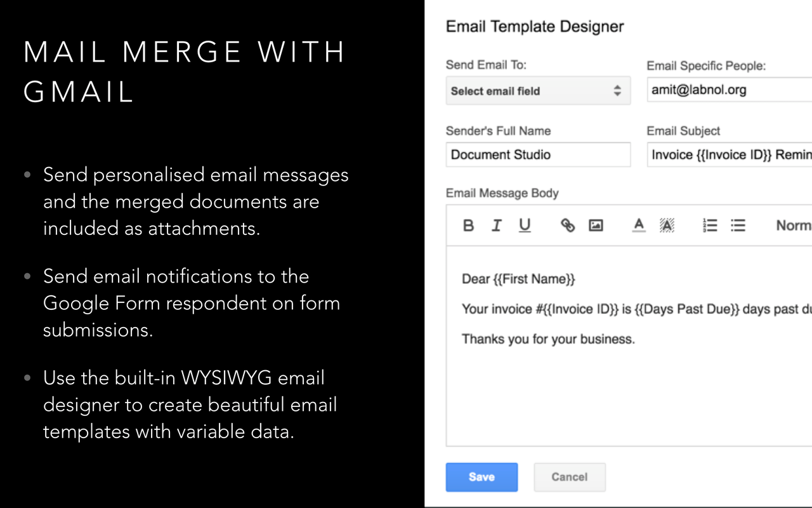Click the "Dear {{First Name}}" line
Image resolution: width=812 pixels, height=508 pixels.
tap(518, 279)
